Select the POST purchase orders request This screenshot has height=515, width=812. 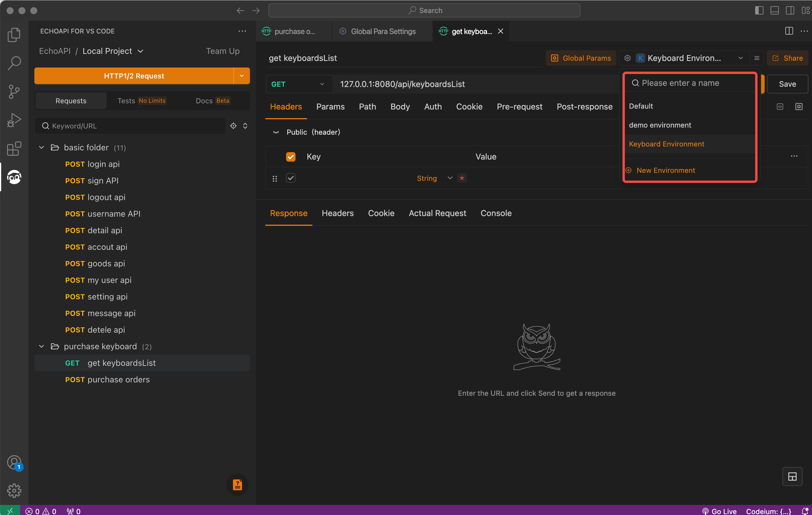pyautogui.click(x=142, y=379)
